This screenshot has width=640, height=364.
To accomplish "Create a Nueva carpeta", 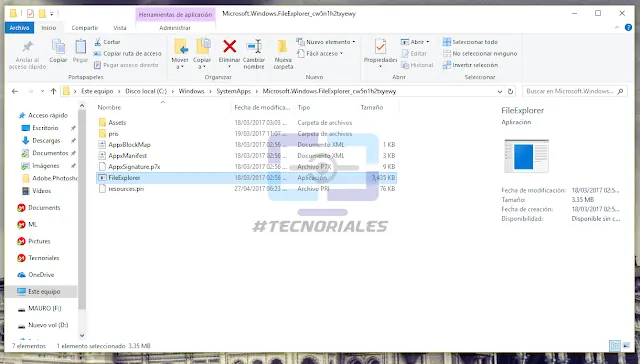I will [283, 53].
